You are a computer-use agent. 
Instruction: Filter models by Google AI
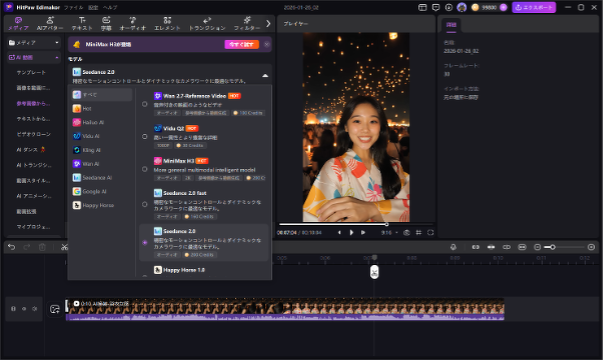[x=102, y=191]
